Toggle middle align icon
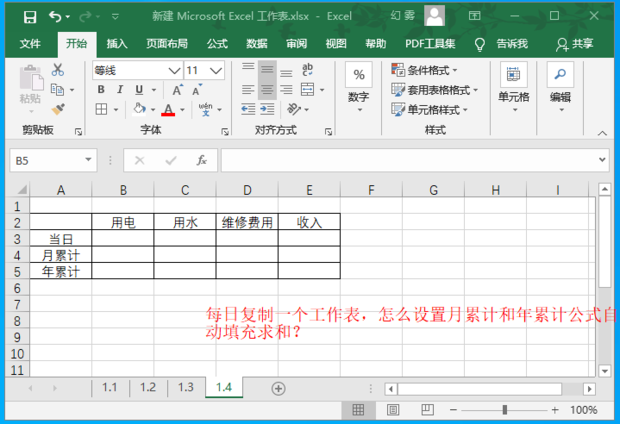The height and width of the screenshot is (424, 620). point(267,70)
